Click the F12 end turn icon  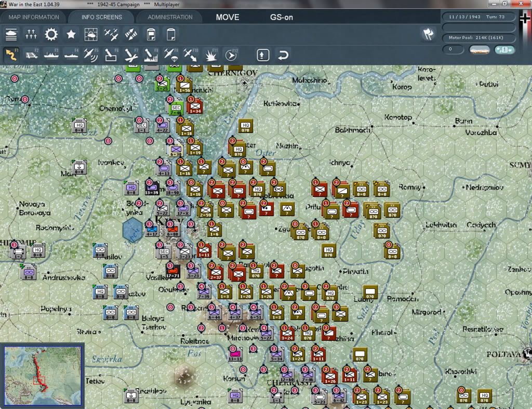click(231, 55)
